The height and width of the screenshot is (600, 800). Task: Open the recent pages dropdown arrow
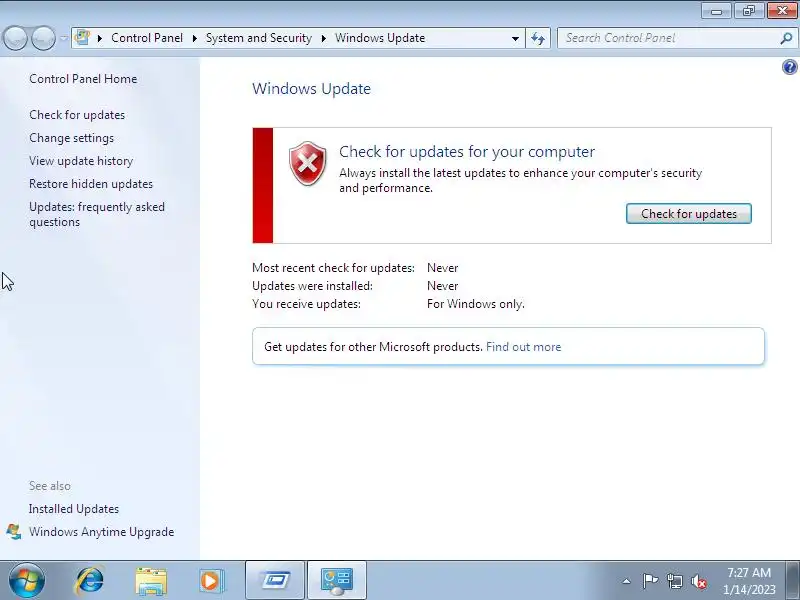click(63, 38)
